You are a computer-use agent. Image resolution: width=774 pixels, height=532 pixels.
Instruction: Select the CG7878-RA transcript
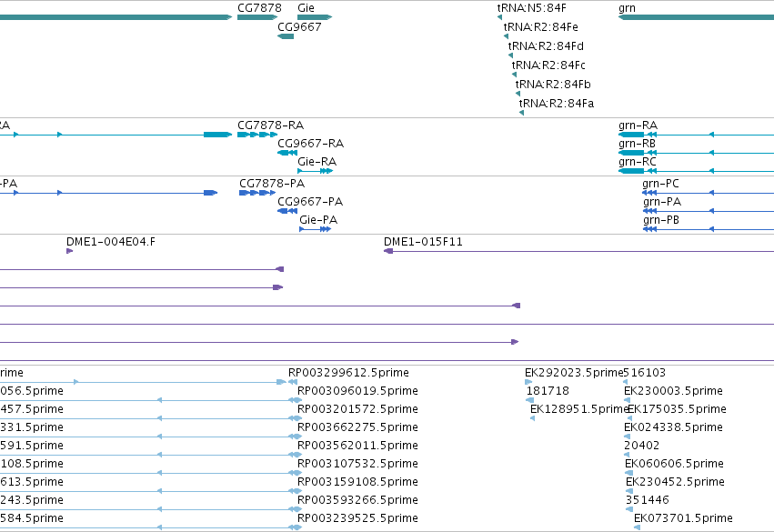257,135
